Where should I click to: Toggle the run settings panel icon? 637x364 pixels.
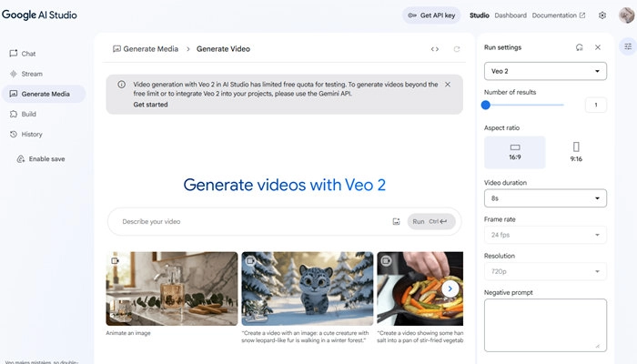pos(628,46)
